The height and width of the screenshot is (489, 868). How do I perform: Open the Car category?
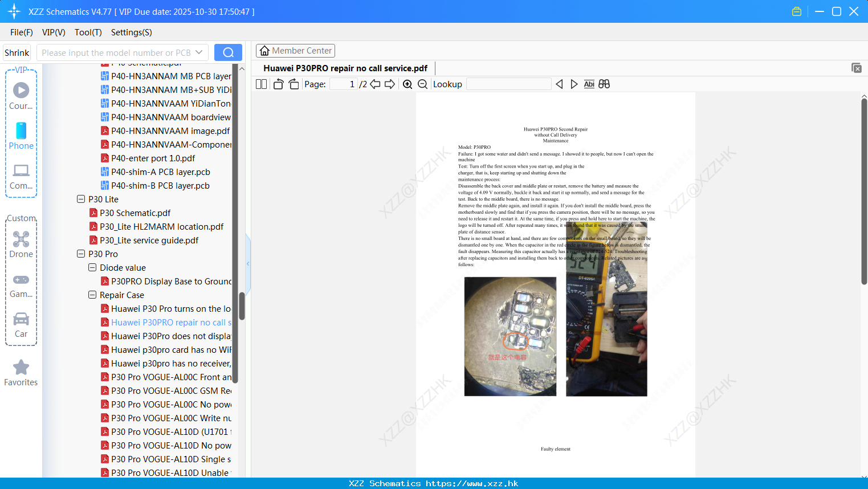[21, 325]
